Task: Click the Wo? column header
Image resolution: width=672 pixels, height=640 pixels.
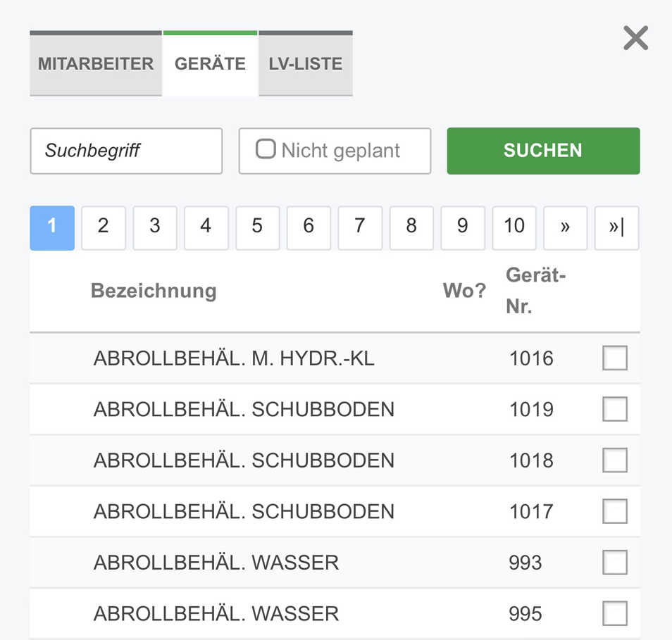Action: [x=464, y=291]
